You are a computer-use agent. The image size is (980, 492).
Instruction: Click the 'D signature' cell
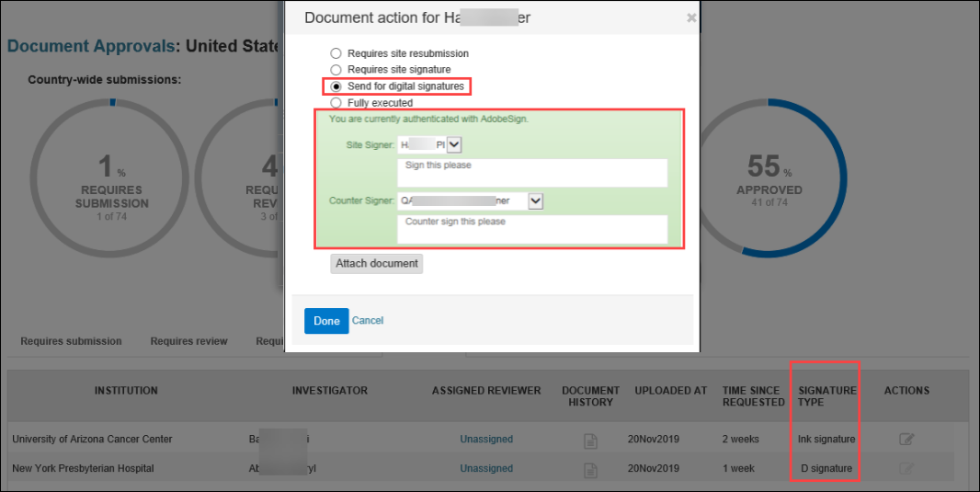pyautogui.click(x=826, y=468)
